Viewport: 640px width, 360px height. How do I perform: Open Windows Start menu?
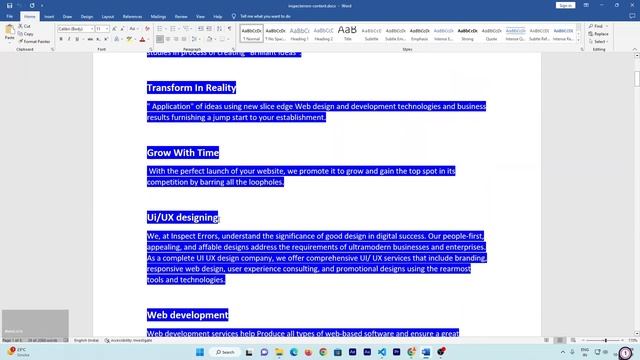pyautogui.click(x=200, y=352)
